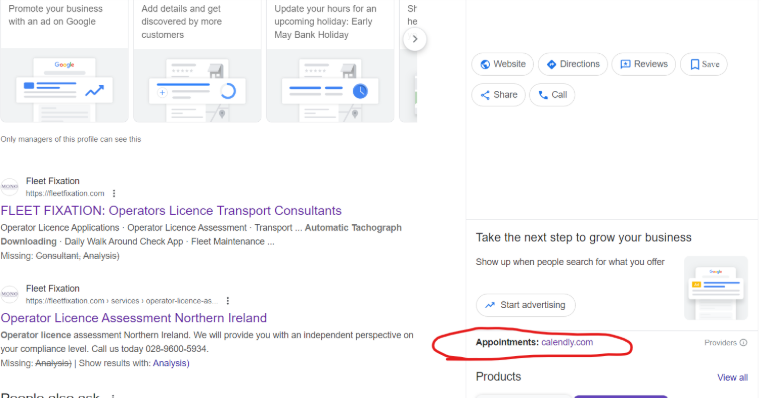Screen dimensions: 761x398
Task: Start advertising button click
Action: pyautogui.click(x=526, y=305)
